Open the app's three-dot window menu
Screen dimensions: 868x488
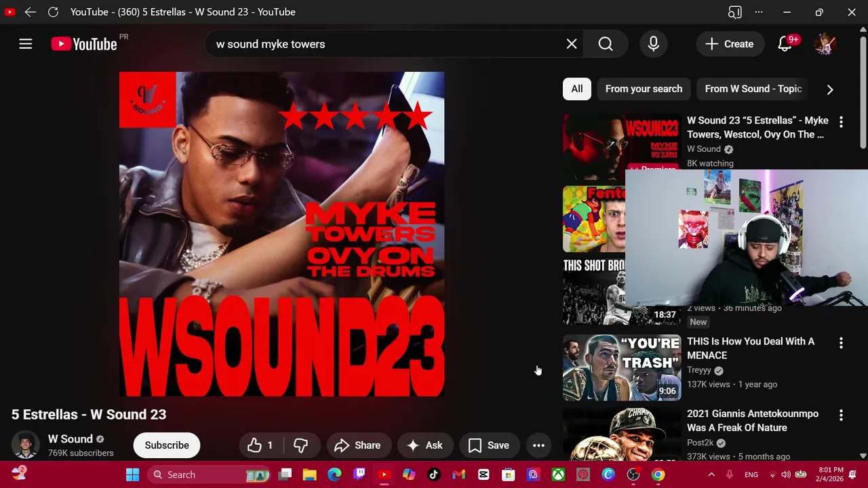click(759, 12)
